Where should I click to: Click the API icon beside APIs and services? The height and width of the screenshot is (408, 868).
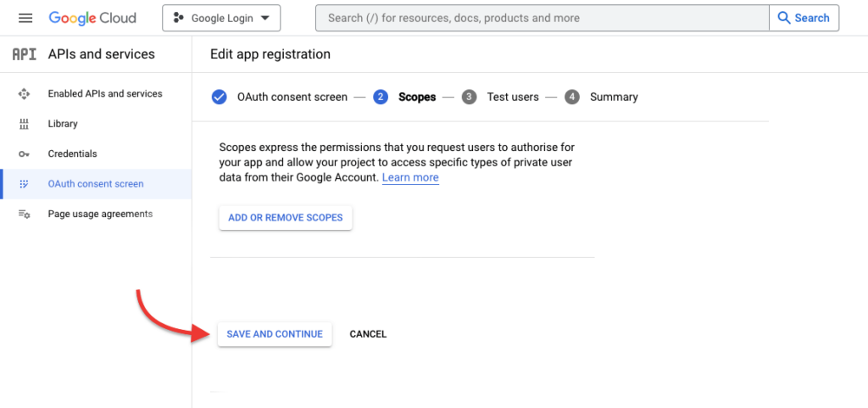(x=24, y=54)
